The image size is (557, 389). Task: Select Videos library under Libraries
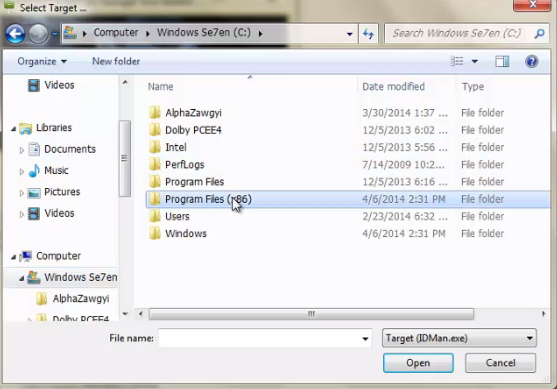pyautogui.click(x=59, y=213)
